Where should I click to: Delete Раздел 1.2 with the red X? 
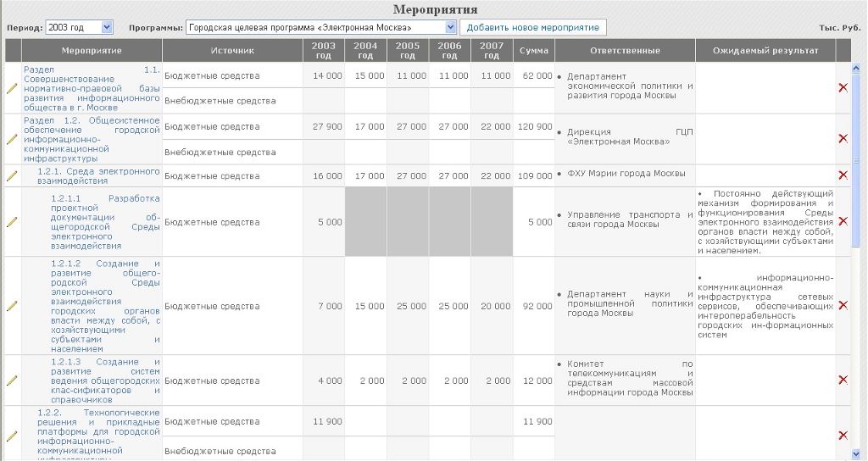pyautogui.click(x=843, y=139)
